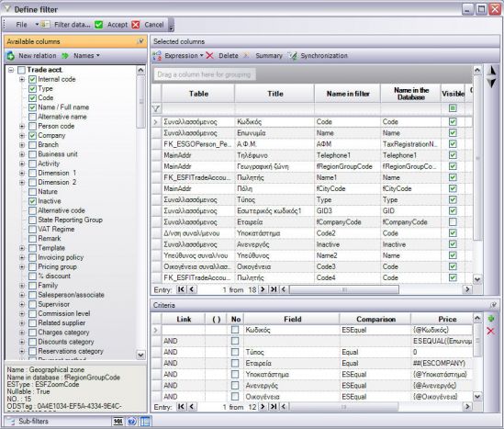Image resolution: width=504 pixels, height=429 pixels.
Task: Click the green Accept checkmark icon
Action: click(98, 25)
